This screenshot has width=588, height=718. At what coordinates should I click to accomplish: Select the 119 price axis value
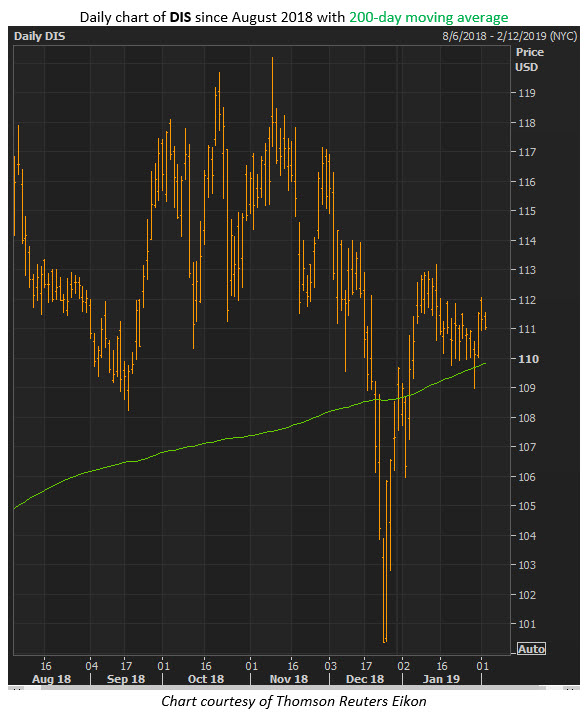527,93
